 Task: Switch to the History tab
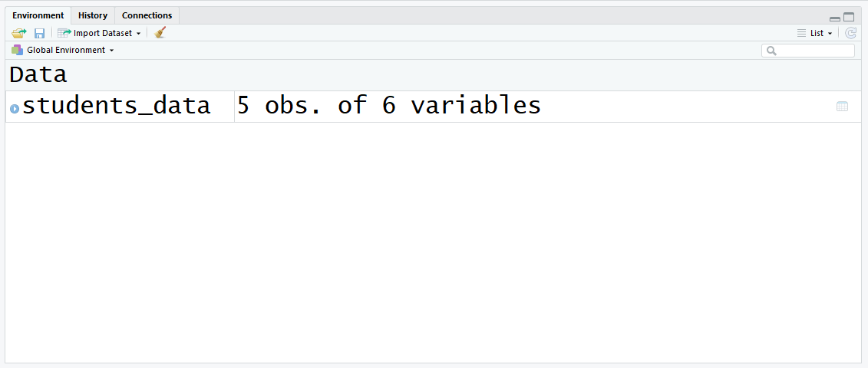coord(93,15)
